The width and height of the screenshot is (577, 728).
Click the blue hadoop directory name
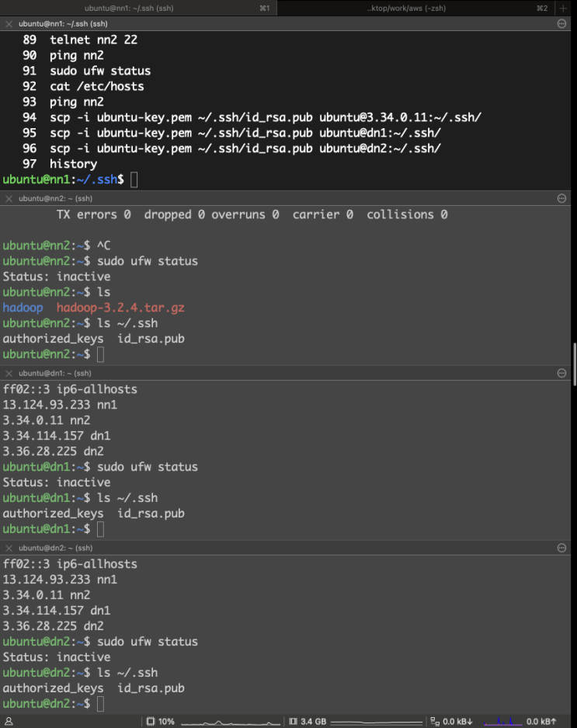coord(23,308)
